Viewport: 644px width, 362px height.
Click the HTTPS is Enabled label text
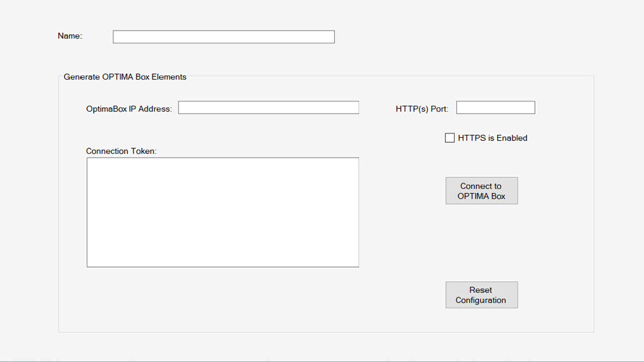[493, 138]
